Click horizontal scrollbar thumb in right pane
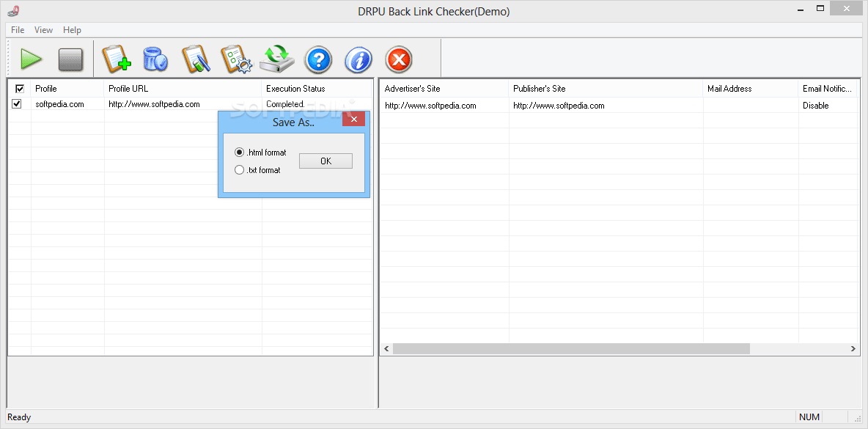 [x=571, y=349]
